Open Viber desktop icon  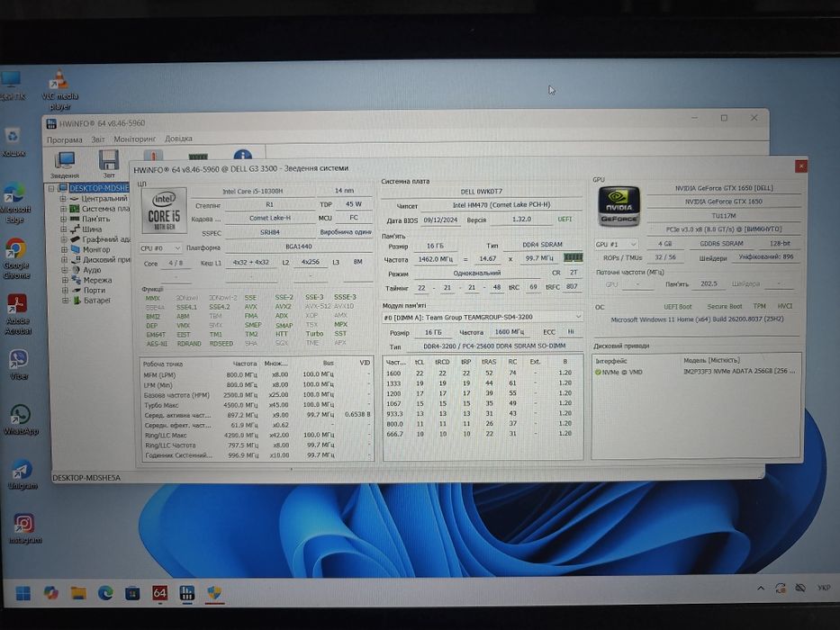(x=19, y=364)
